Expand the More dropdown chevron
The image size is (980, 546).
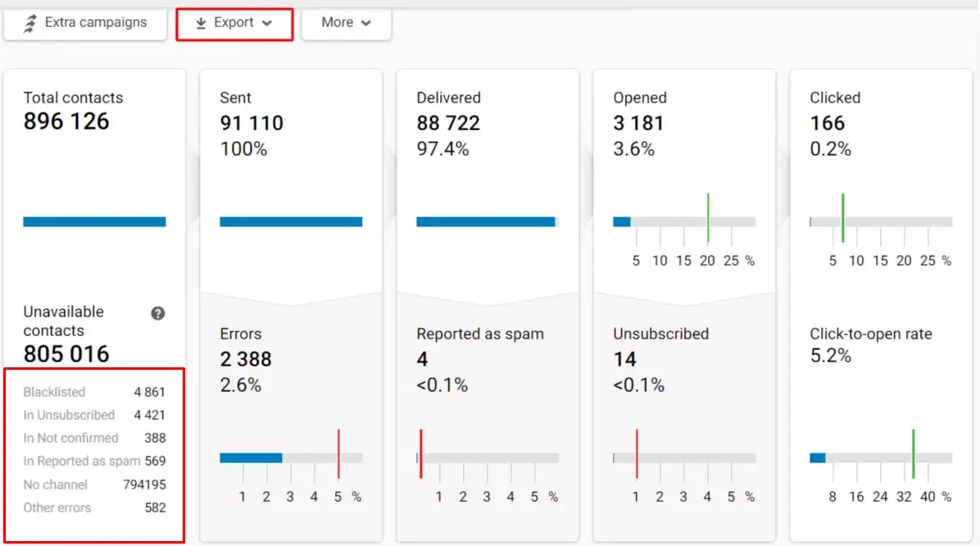[x=365, y=23]
